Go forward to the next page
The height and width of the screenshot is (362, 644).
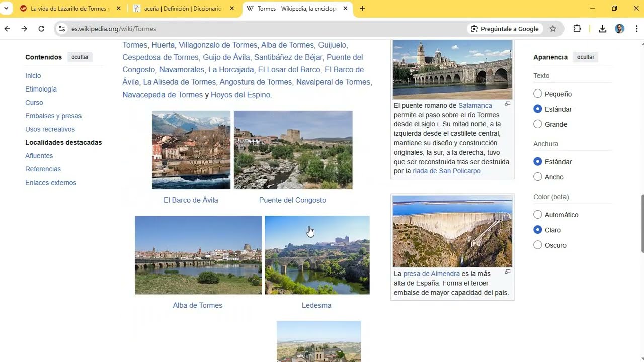[24, 29]
